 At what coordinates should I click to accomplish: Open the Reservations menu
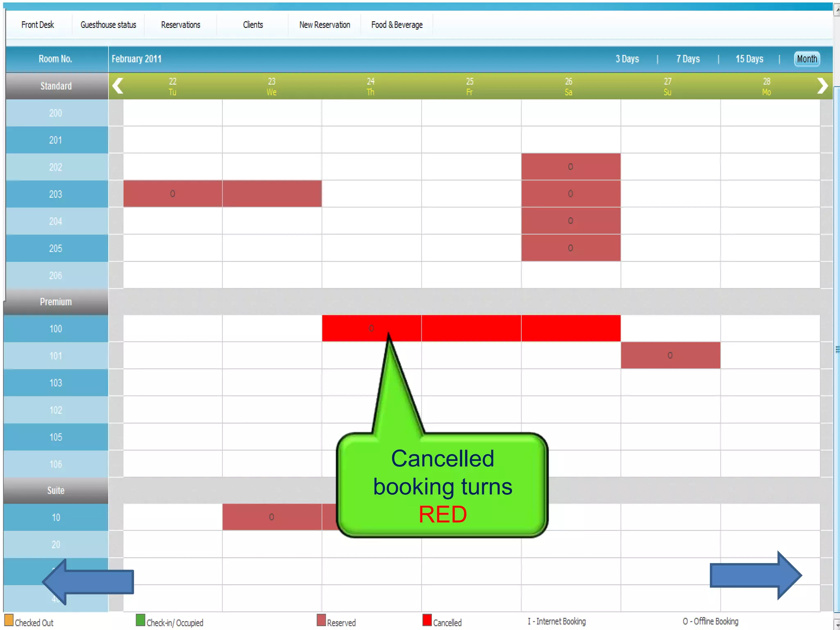click(180, 25)
